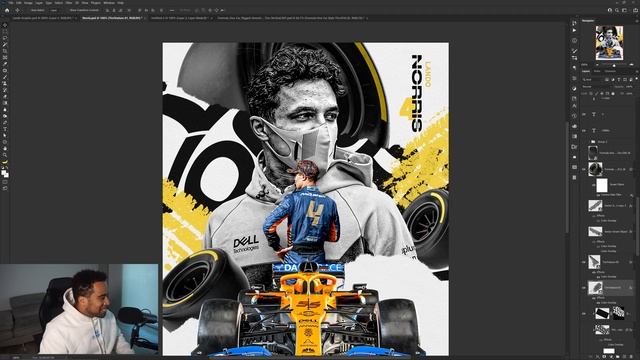Open Auto-Select Layer dropdown in options bar

54,10
